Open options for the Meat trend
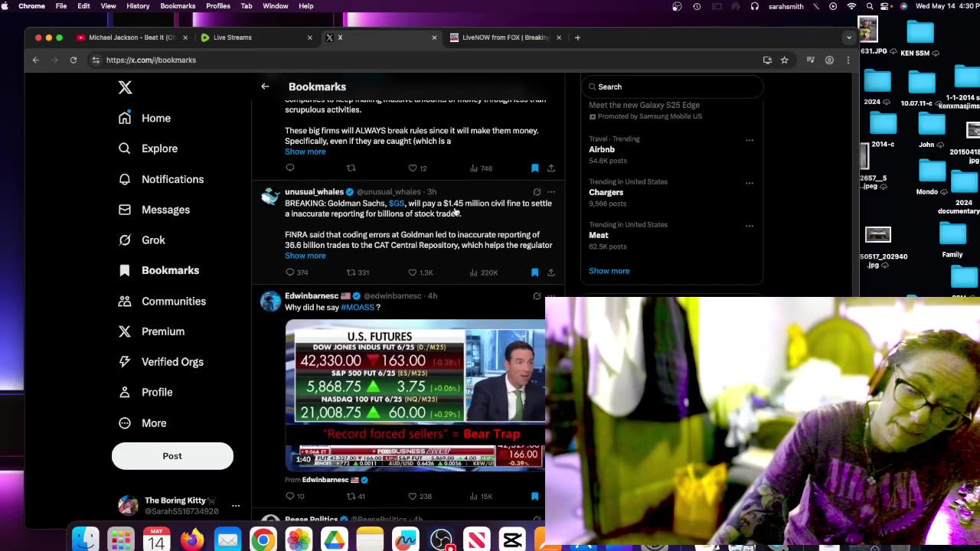The image size is (980, 551). tap(750, 226)
